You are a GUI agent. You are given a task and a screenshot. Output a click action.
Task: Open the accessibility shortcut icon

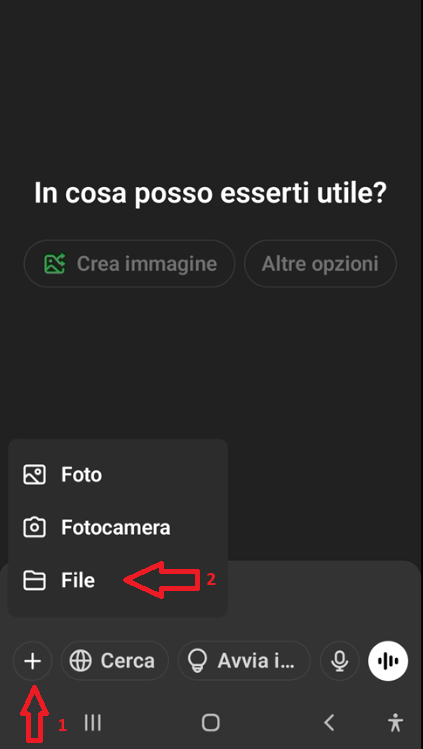tap(395, 723)
